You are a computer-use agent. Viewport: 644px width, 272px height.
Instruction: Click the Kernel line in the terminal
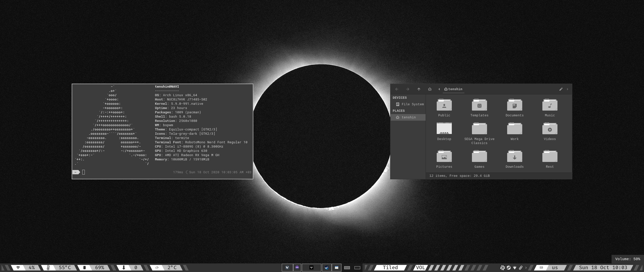pyautogui.click(x=179, y=104)
